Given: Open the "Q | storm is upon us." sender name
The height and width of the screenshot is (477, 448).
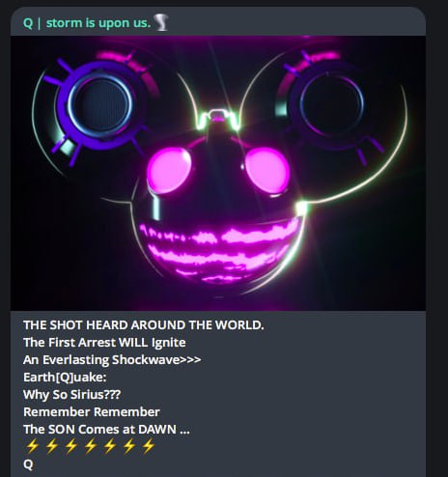Looking at the screenshot, I should click(87, 23).
